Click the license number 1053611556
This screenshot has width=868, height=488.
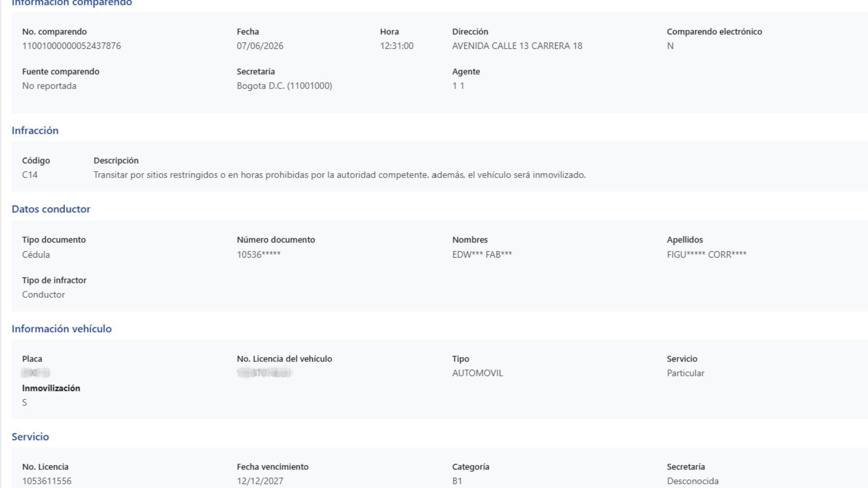47,481
